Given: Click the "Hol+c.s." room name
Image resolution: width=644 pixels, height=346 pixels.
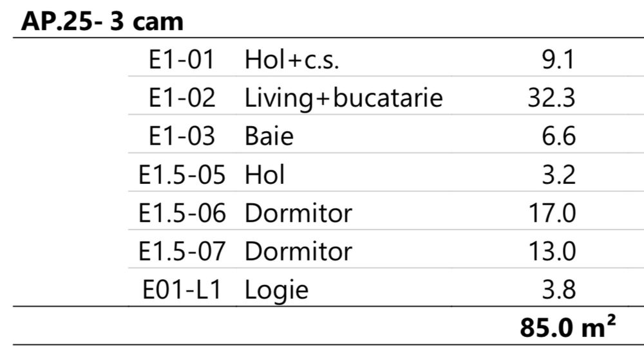Looking at the screenshot, I should click(x=292, y=60).
